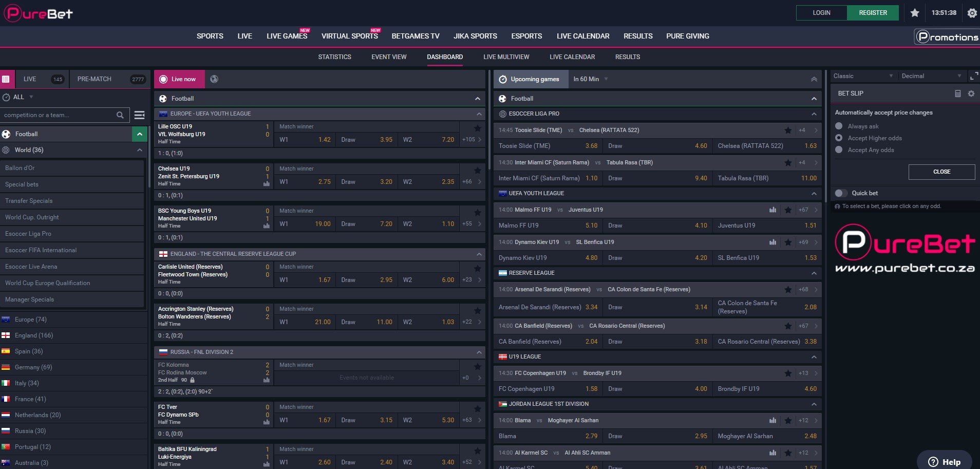Click the REGISTER button
Image resolution: width=980 pixels, height=469 pixels.
(873, 13)
